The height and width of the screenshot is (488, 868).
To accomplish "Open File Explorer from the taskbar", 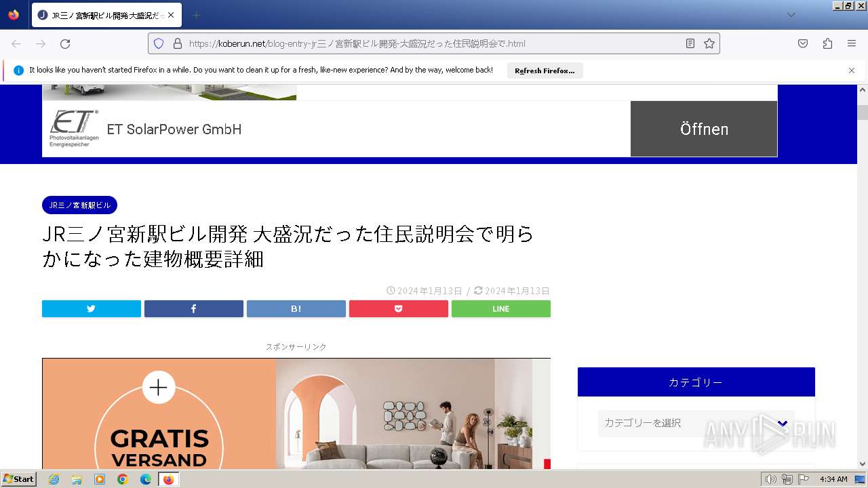I will click(77, 479).
